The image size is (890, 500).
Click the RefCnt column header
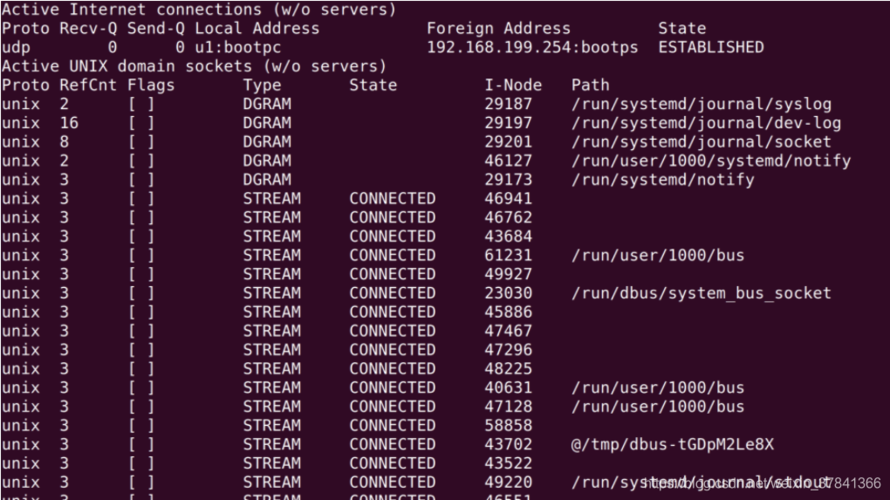click(x=88, y=85)
